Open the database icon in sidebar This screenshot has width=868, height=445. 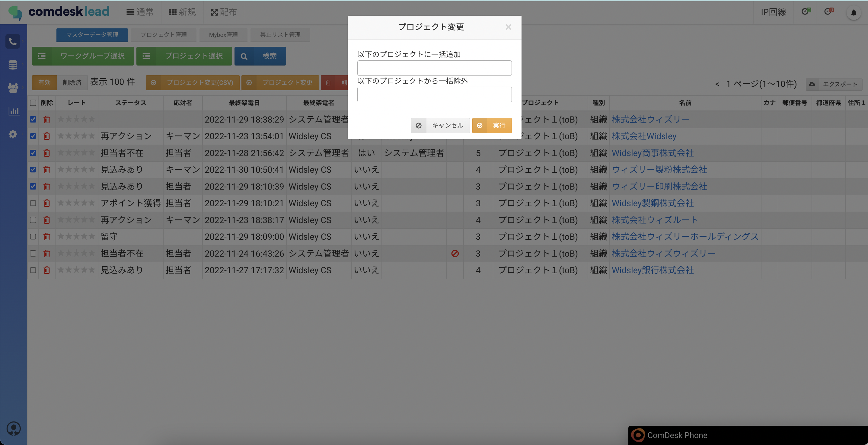click(x=13, y=64)
